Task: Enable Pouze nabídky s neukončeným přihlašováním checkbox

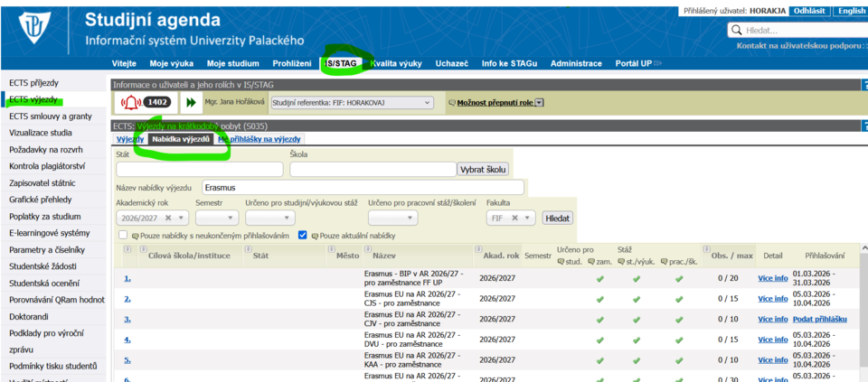Action: pos(123,235)
